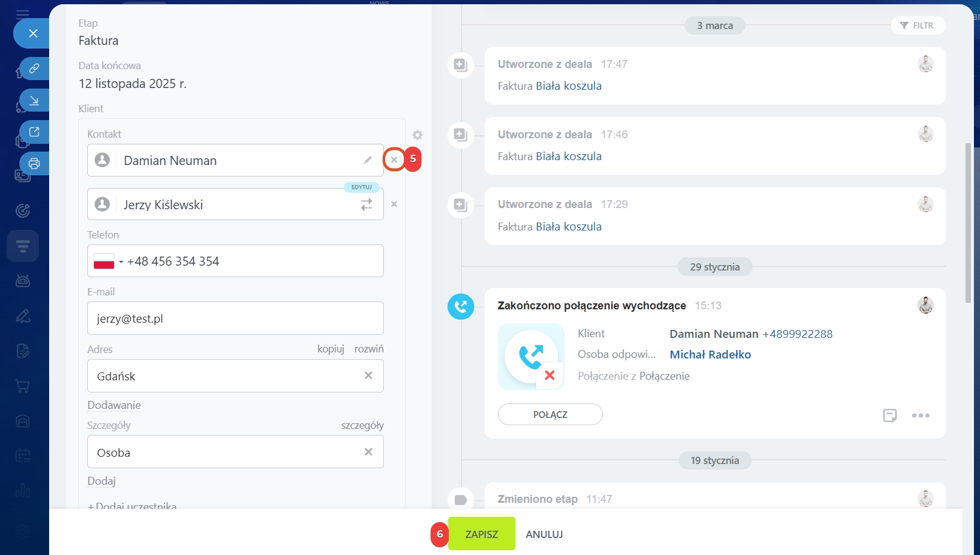Close the side panel with the X button
The image size is (980, 555).
click(x=33, y=33)
